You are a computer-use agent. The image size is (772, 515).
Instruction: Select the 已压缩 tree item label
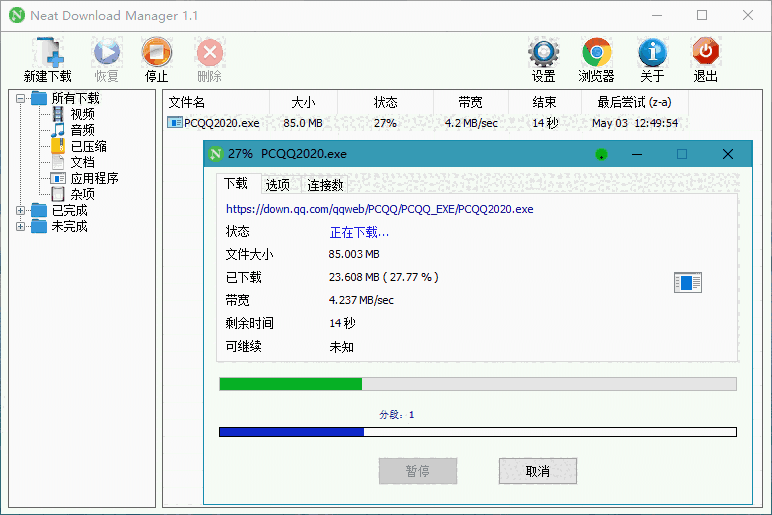click(x=89, y=146)
